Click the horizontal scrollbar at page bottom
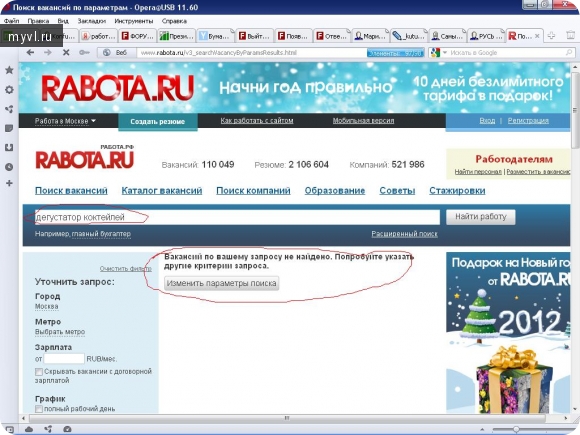The height and width of the screenshot is (435, 580). point(287,418)
